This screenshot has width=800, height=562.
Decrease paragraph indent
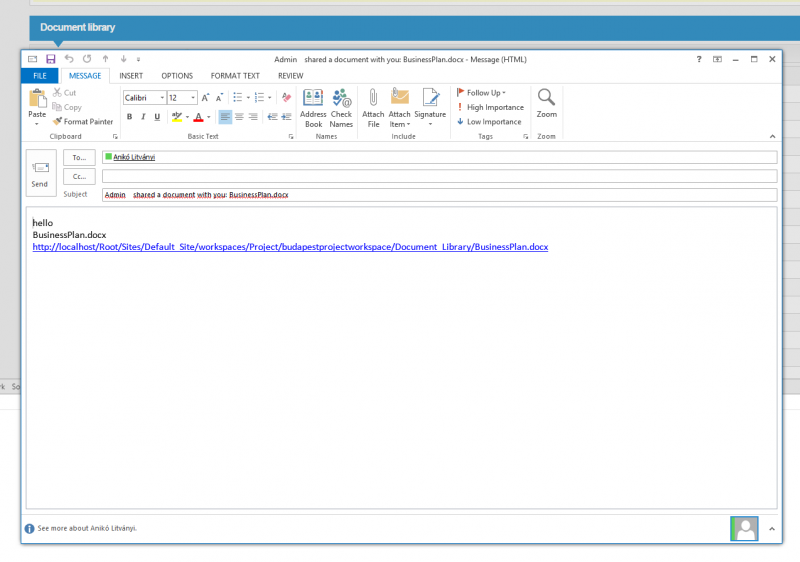pyautogui.click(x=272, y=117)
